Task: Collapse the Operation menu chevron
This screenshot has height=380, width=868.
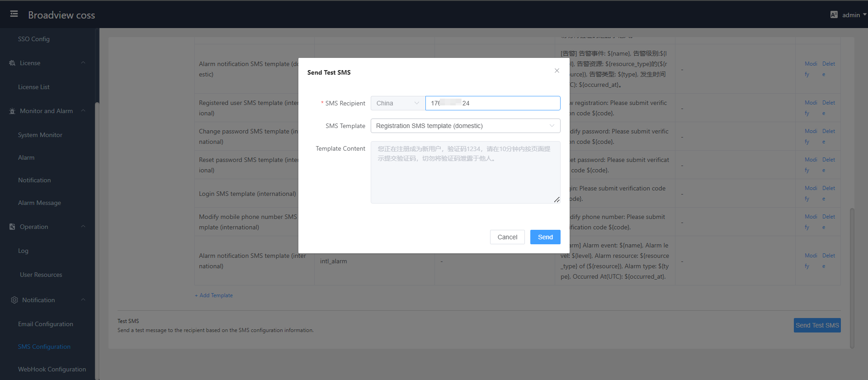Action: pyautogui.click(x=83, y=227)
